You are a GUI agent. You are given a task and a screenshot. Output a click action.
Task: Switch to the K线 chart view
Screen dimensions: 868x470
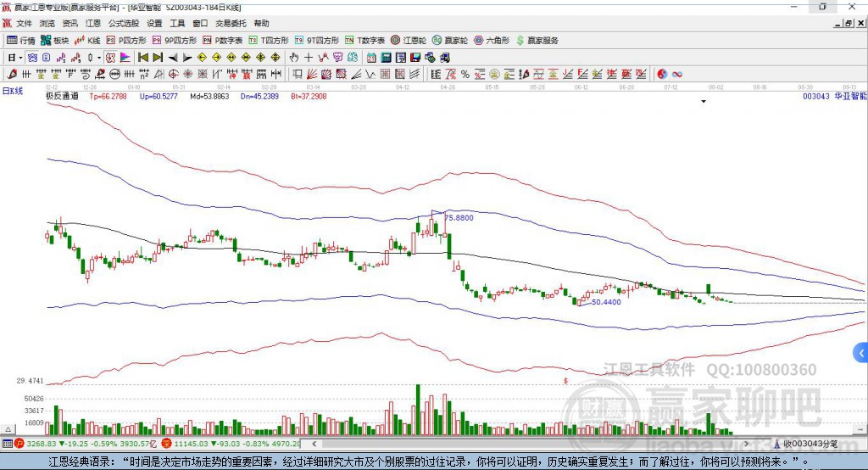point(87,41)
